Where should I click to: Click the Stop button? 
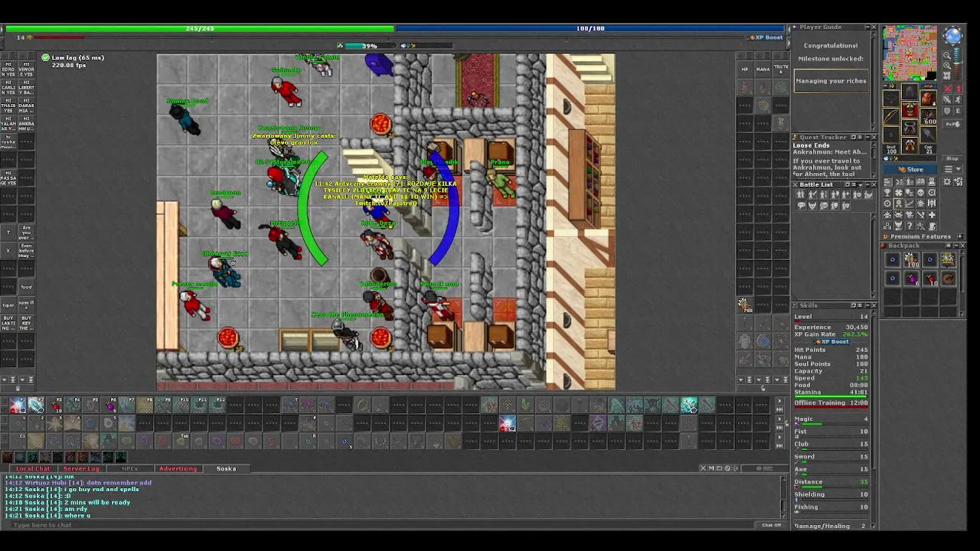coord(952,158)
